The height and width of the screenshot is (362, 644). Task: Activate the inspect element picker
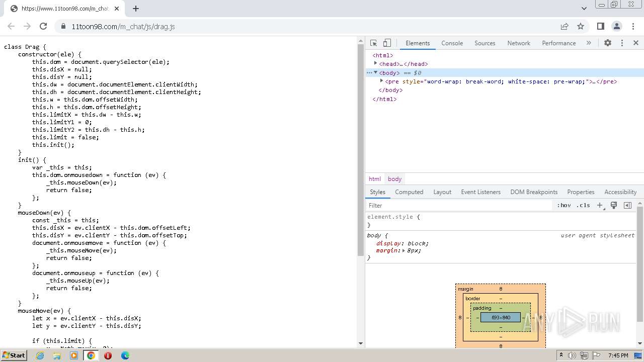point(373,43)
